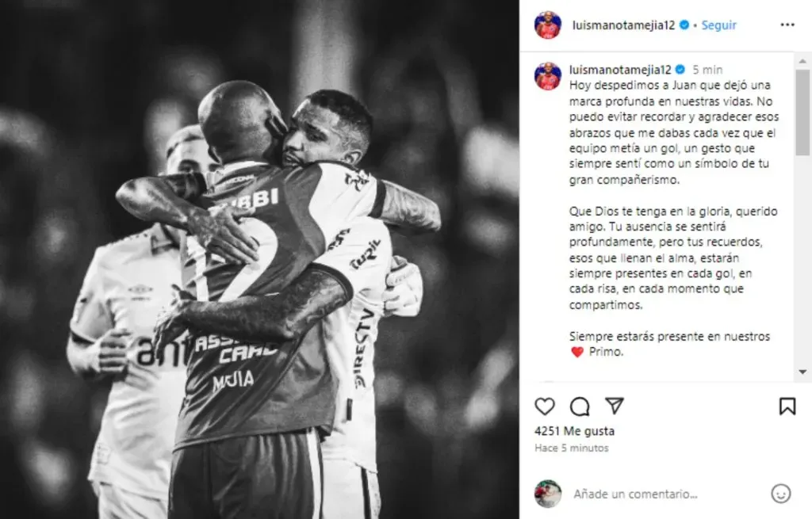Image resolution: width=812 pixels, height=519 pixels.
Task: Click the black and white hug photo
Action: [259, 259]
